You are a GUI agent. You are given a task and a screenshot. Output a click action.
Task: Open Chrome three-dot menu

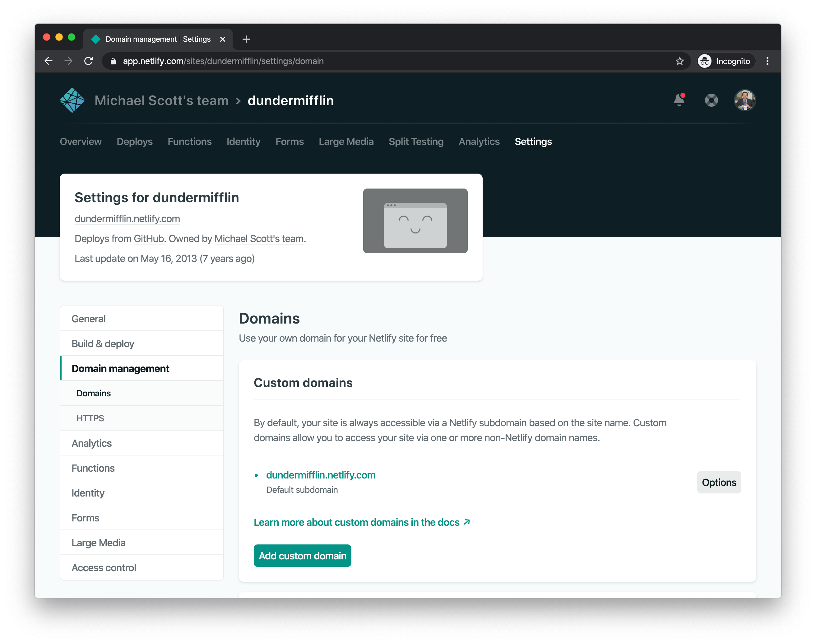767,61
